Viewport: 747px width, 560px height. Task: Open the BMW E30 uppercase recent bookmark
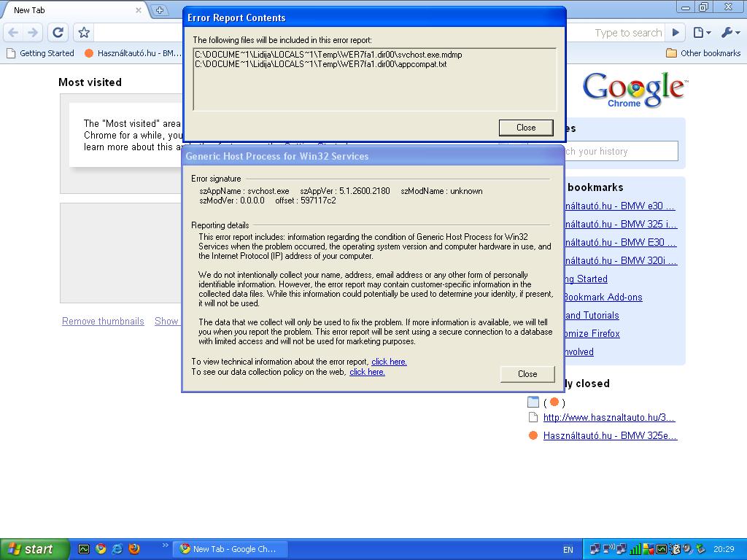(x=620, y=242)
